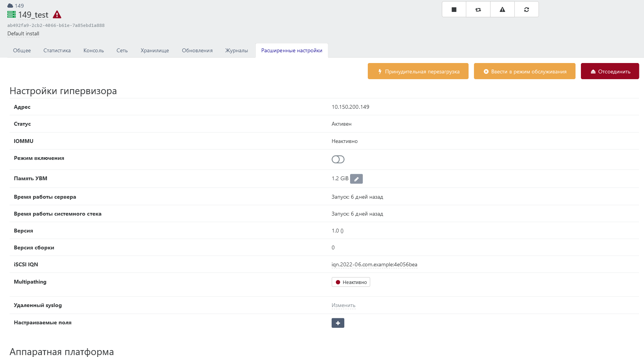
Task: Click the Активен status value
Action: (x=342, y=124)
